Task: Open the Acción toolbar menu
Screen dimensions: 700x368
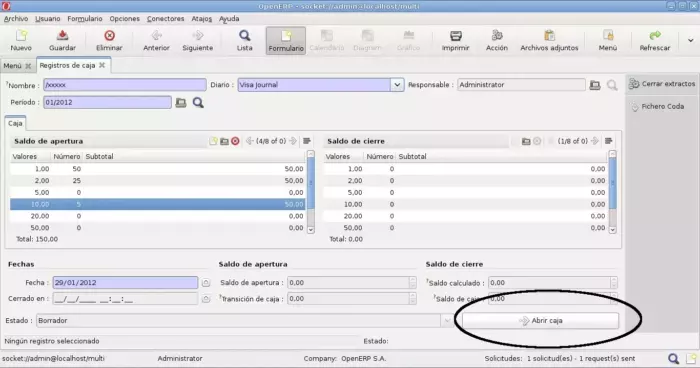Action: (x=496, y=40)
